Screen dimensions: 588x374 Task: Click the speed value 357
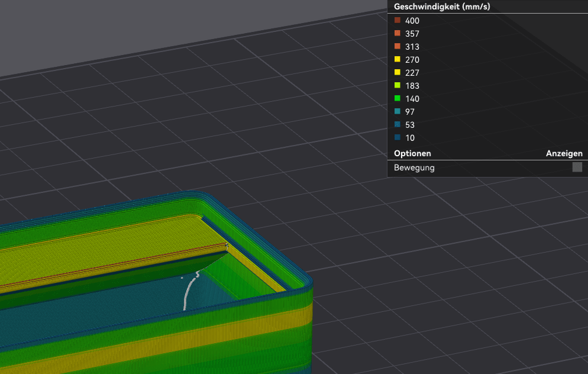tap(412, 34)
